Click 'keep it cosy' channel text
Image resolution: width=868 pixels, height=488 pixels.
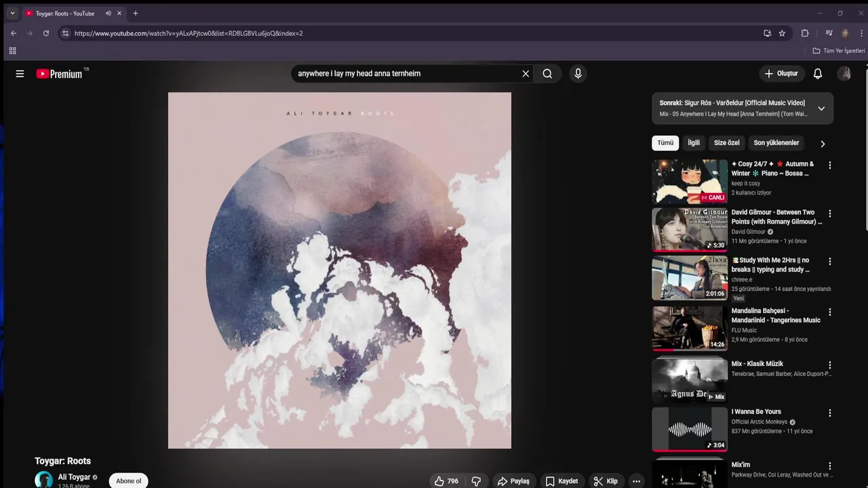tap(746, 184)
